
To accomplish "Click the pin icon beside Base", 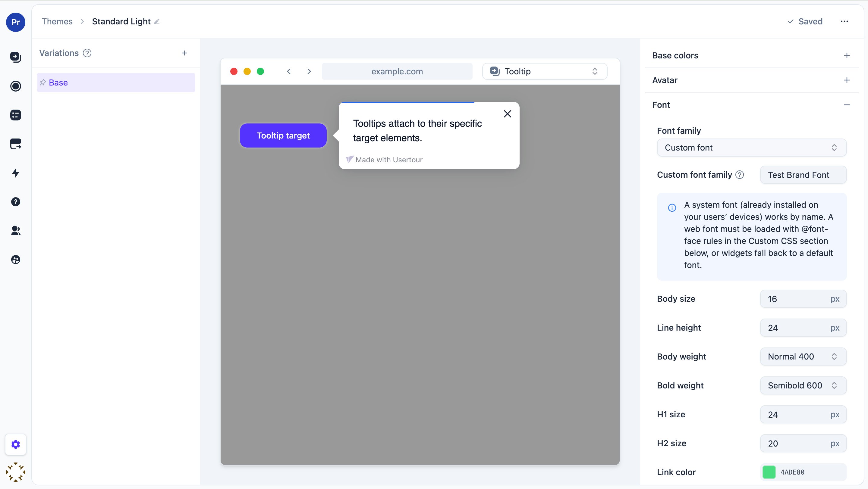I will [x=43, y=83].
